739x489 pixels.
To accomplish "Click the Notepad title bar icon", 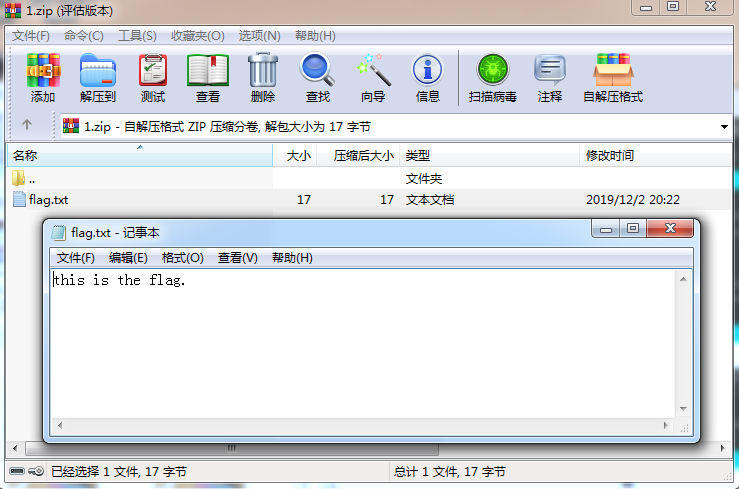I will click(x=59, y=232).
